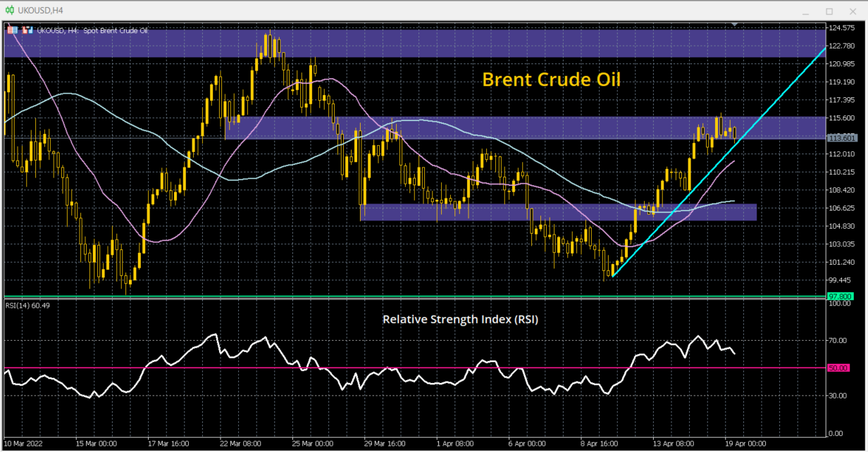Screen dimensions: 868x452
Task: Click the 122.780 price scale value
Action: (x=843, y=46)
